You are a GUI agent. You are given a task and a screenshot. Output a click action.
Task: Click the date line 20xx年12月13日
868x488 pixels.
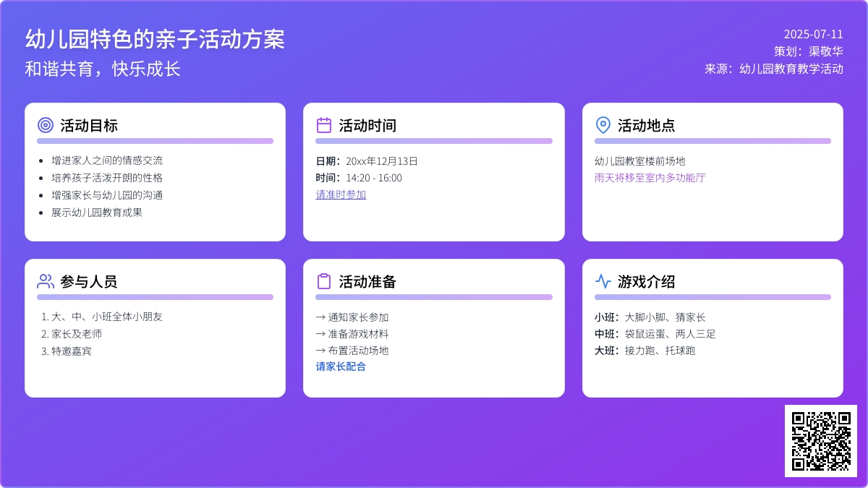[367, 161]
